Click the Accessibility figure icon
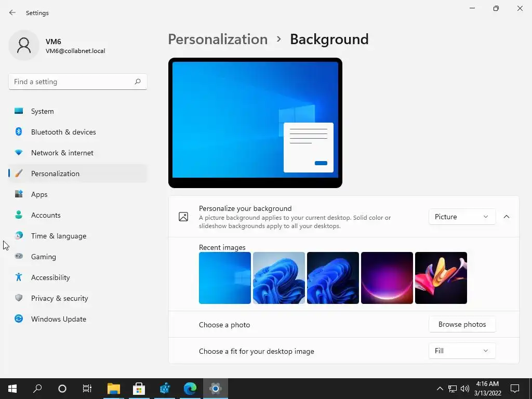The height and width of the screenshot is (399, 532). (x=19, y=277)
